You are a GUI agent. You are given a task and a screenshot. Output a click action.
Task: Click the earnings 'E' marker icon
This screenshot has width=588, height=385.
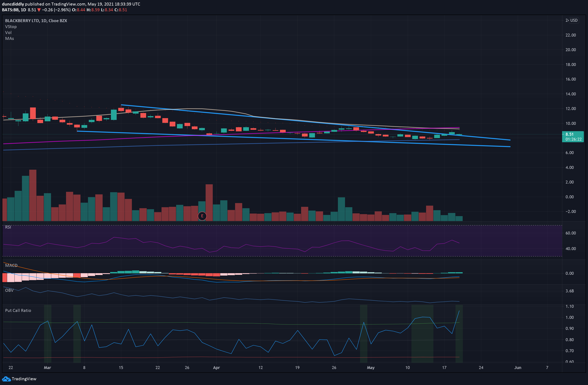(202, 216)
